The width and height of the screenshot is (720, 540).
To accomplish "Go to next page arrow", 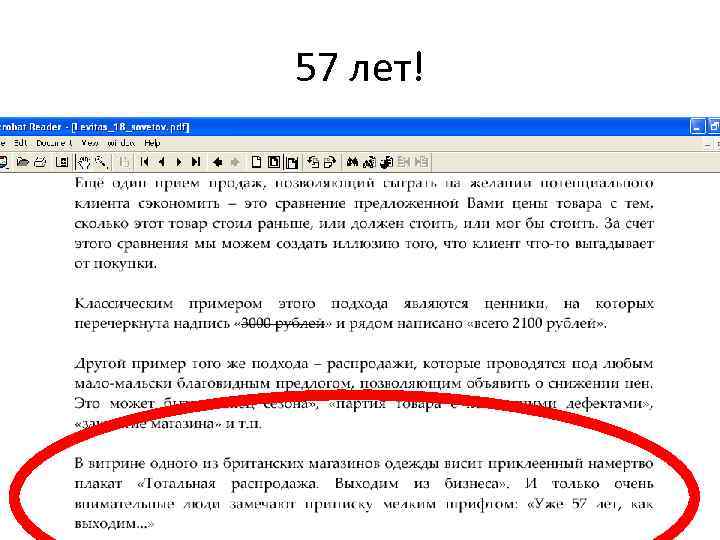I will (179, 162).
